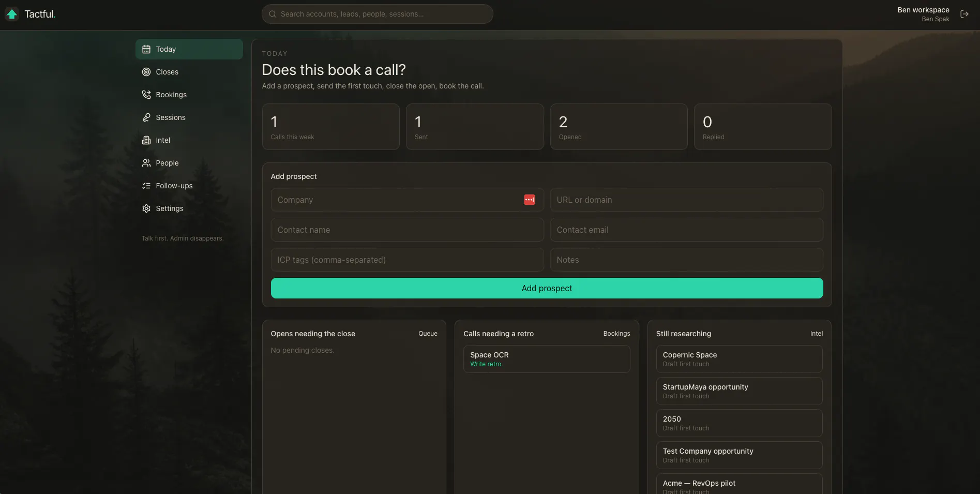Viewport: 980px width, 494px height.
Task: Open Settings from the sidebar
Action: (x=189, y=208)
